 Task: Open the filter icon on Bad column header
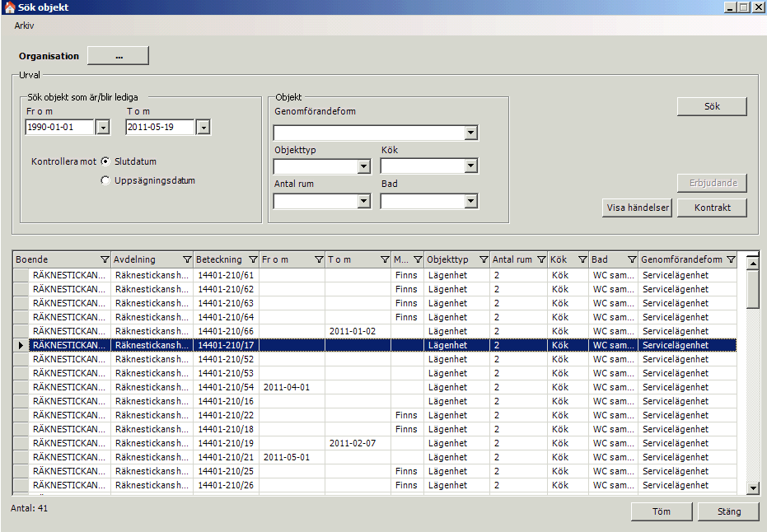click(x=632, y=259)
